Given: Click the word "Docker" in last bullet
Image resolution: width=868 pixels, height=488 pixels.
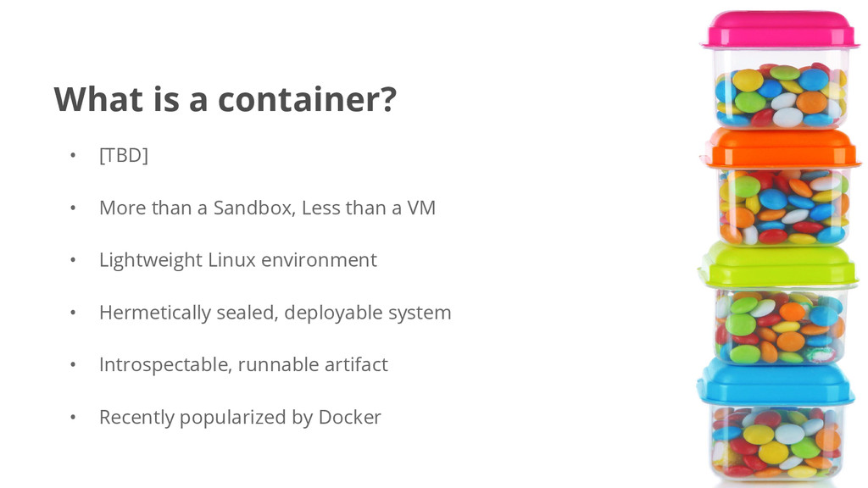Looking at the screenshot, I should (350, 417).
